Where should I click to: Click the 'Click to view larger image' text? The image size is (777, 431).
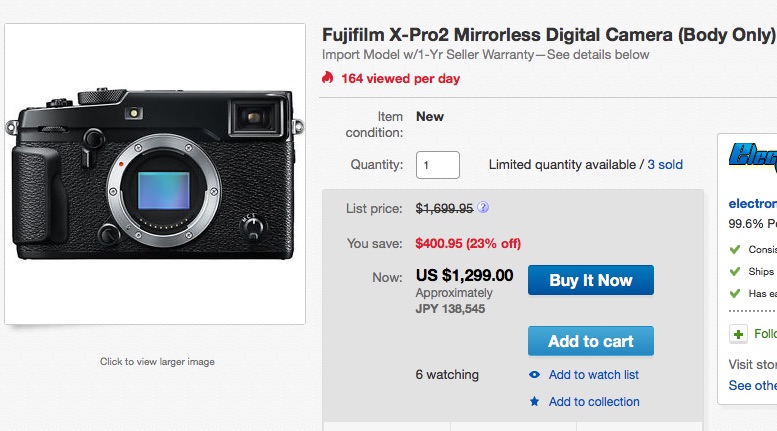pyautogui.click(x=157, y=362)
